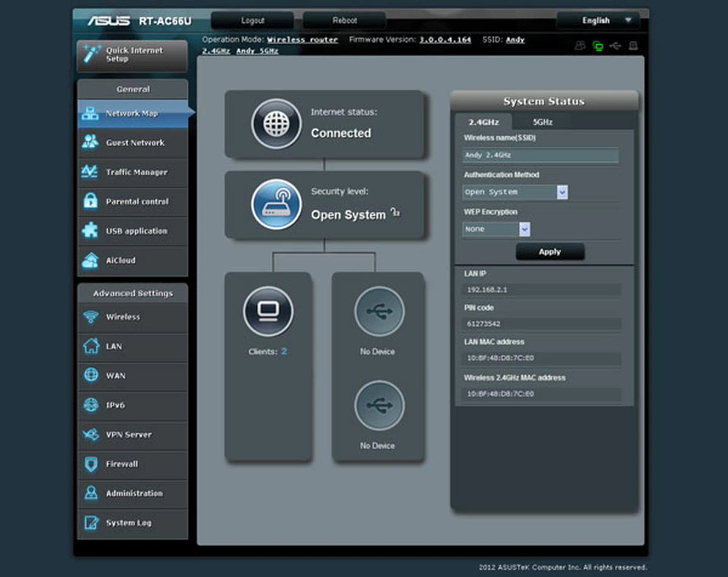This screenshot has width=728, height=577.
Task: Open the WEP Encryption dropdown
Action: tap(524, 229)
